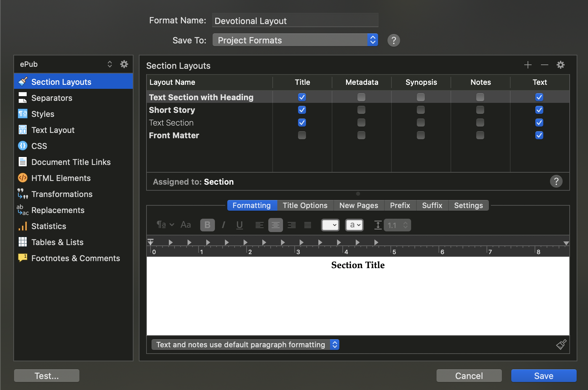The image size is (588, 390).
Task: Open the Save To Project Formats dropdown
Action: click(x=295, y=40)
